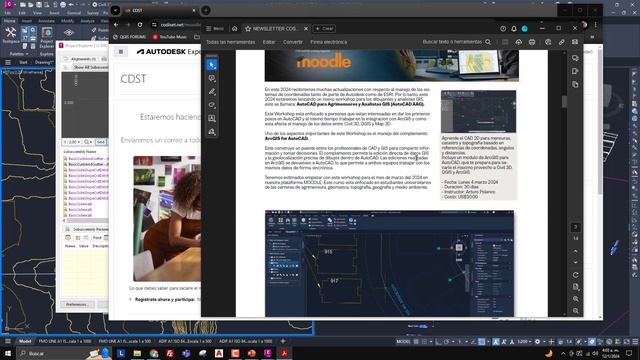Screen dimensions: 640x360
Task: Copy share link with the link icon
Action: 562,42
